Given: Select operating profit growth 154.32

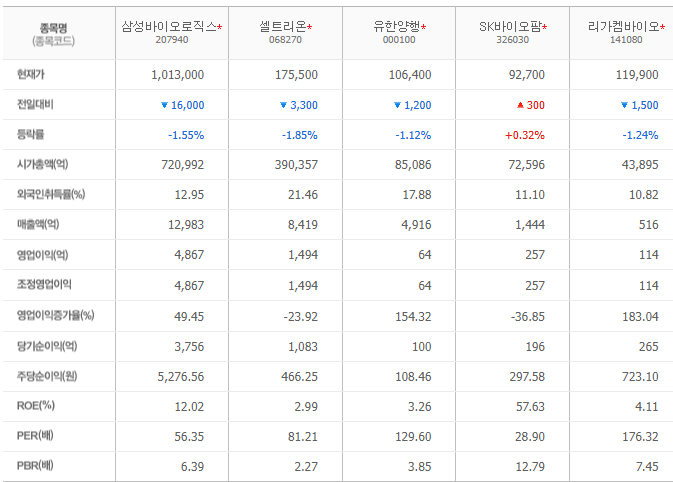Looking at the screenshot, I should (x=413, y=317).
